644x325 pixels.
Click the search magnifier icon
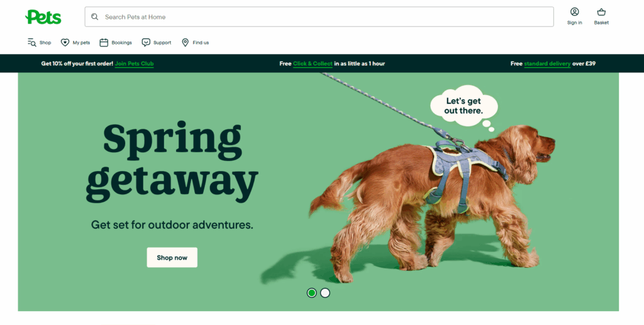[94, 17]
